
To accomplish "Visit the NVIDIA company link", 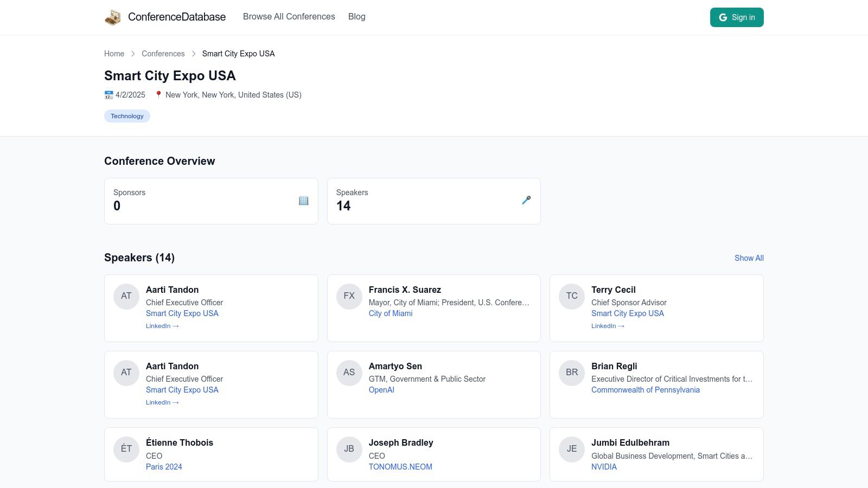I will [604, 467].
